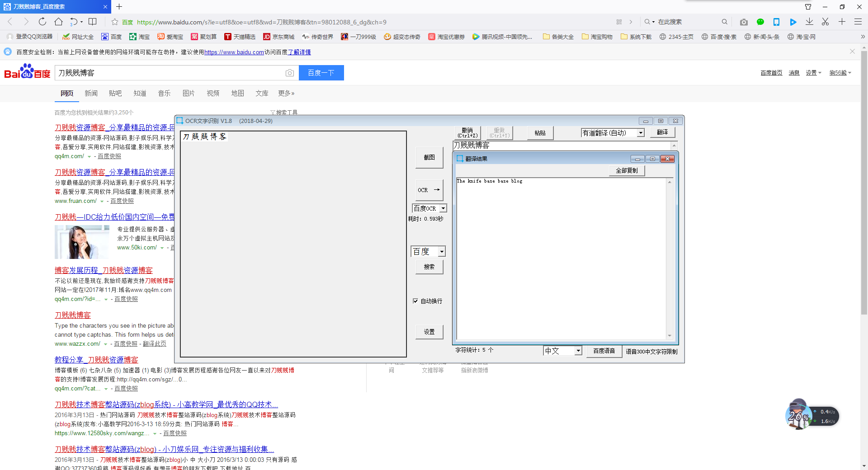The height and width of the screenshot is (470, 868).
Task: Click 全部复制 to copy translation
Action: pyautogui.click(x=627, y=170)
